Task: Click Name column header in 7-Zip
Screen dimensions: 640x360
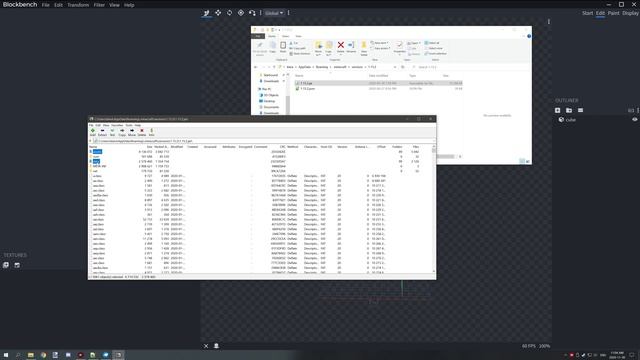Action: (x=93, y=147)
